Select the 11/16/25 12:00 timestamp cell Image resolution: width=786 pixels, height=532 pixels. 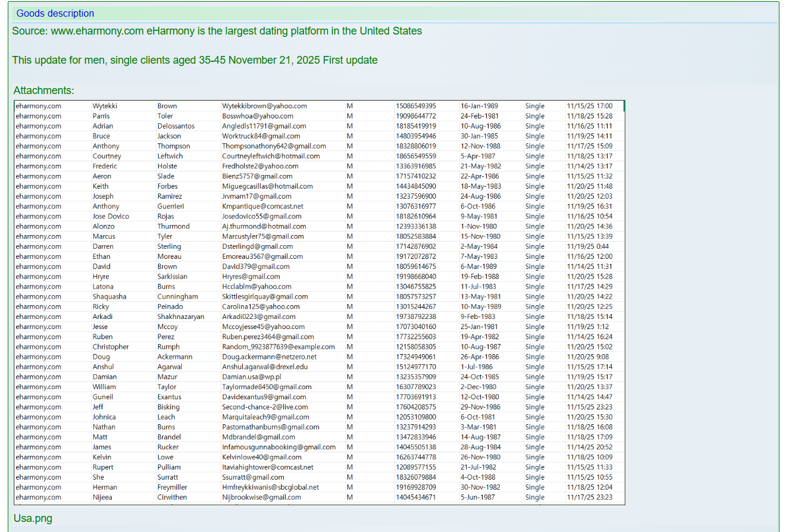coord(589,256)
